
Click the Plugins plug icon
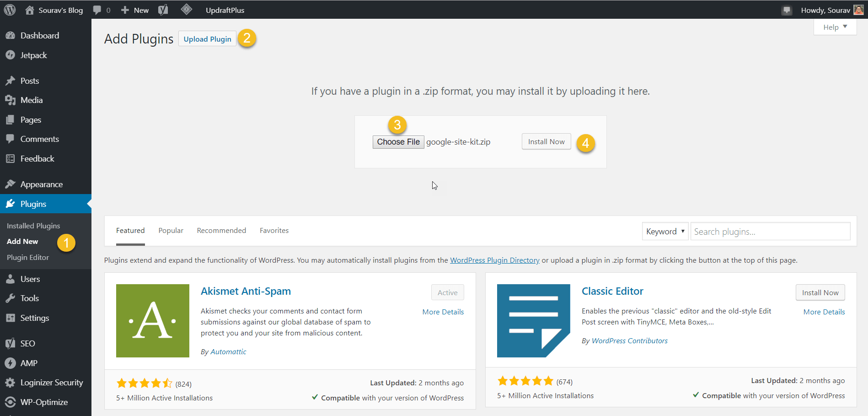11,204
